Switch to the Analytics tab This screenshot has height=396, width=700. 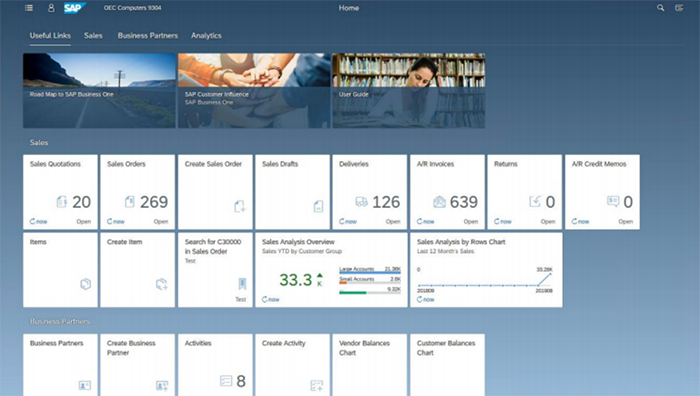tap(206, 36)
